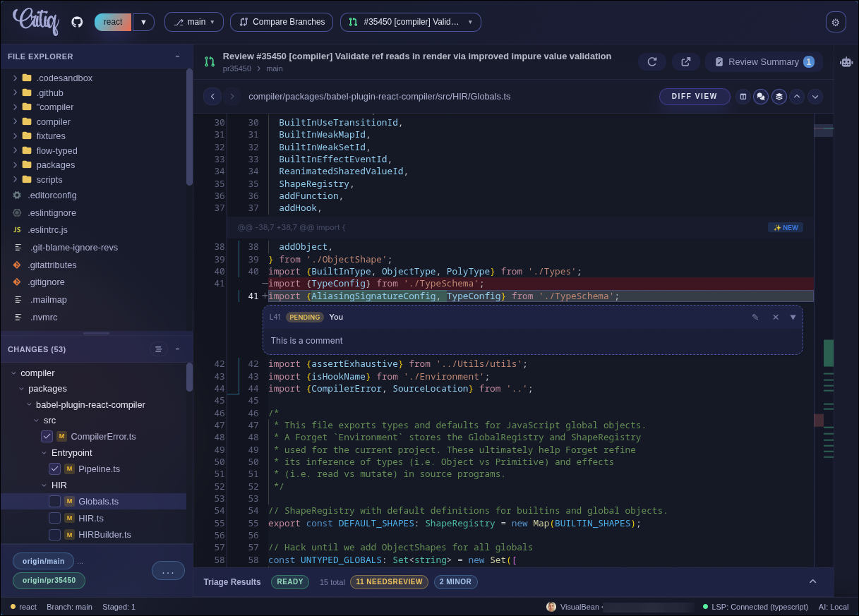
Task: Click the Compare Branches button
Action: (281, 22)
